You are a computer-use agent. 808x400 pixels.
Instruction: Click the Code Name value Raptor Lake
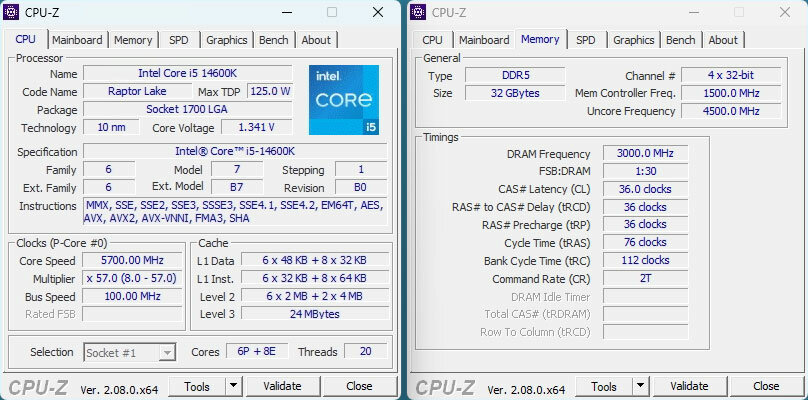click(137, 91)
